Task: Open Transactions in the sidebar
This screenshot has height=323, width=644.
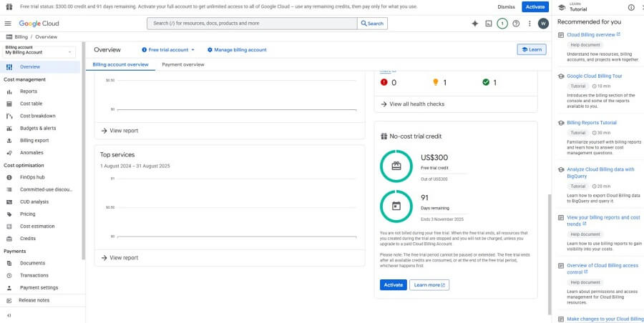Action: [x=34, y=275]
